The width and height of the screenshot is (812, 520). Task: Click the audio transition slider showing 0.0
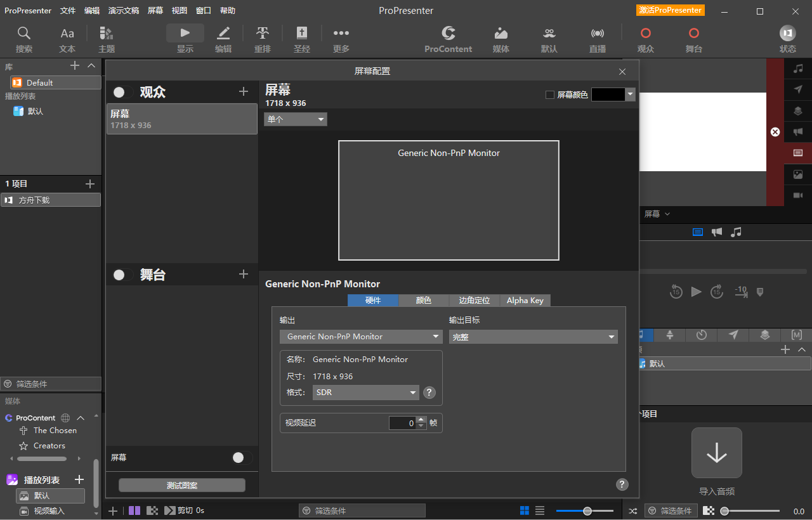pos(750,511)
